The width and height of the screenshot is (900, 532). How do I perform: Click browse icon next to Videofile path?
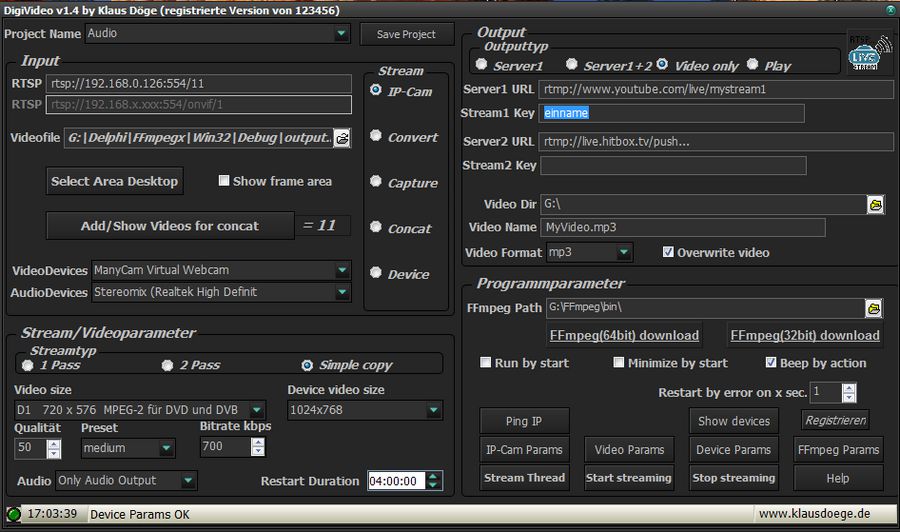point(342,138)
